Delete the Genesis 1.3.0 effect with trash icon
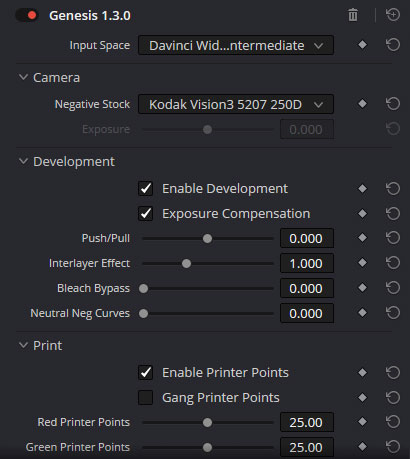The width and height of the screenshot is (410, 459). pos(353,15)
